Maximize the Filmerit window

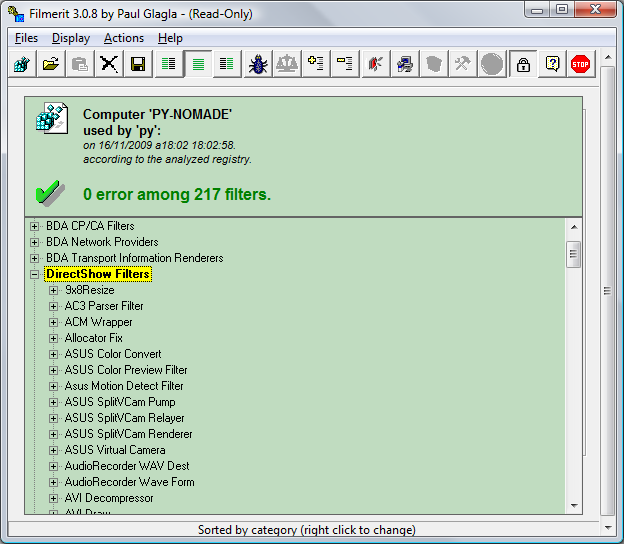pos(562,10)
